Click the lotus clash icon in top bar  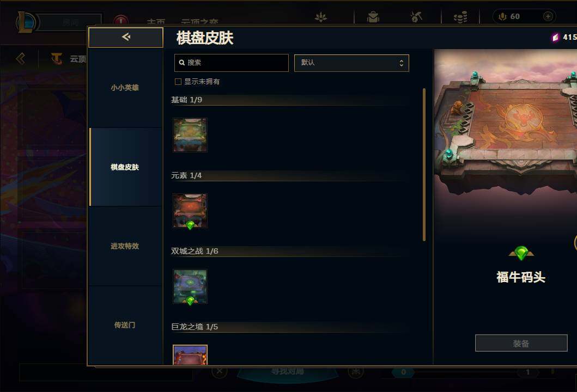point(321,17)
